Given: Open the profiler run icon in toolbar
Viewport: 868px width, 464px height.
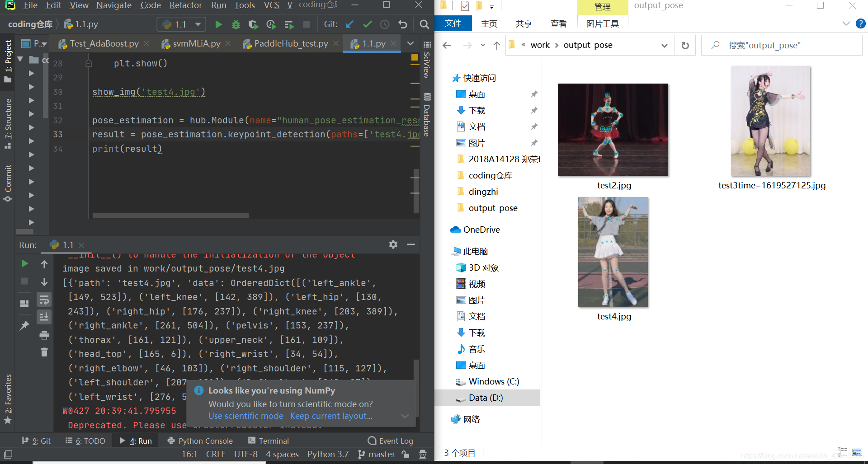Looking at the screenshot, I should (271, 24).
